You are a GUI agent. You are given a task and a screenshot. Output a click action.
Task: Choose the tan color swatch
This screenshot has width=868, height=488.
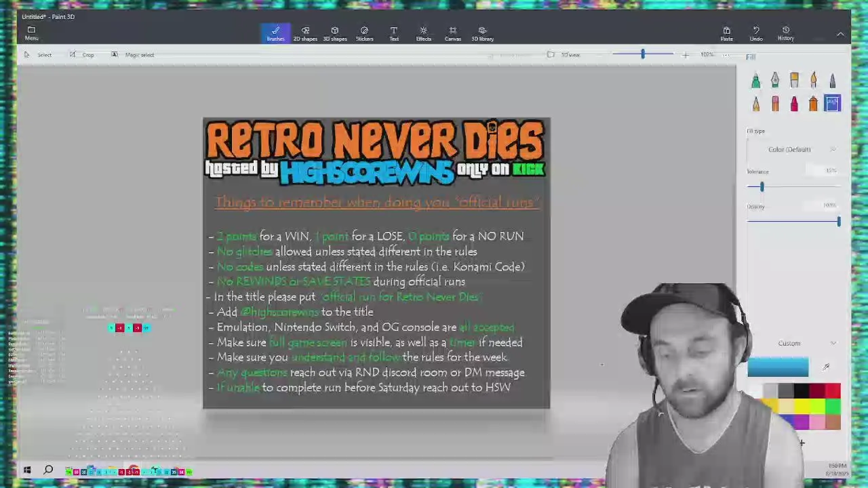786,406
